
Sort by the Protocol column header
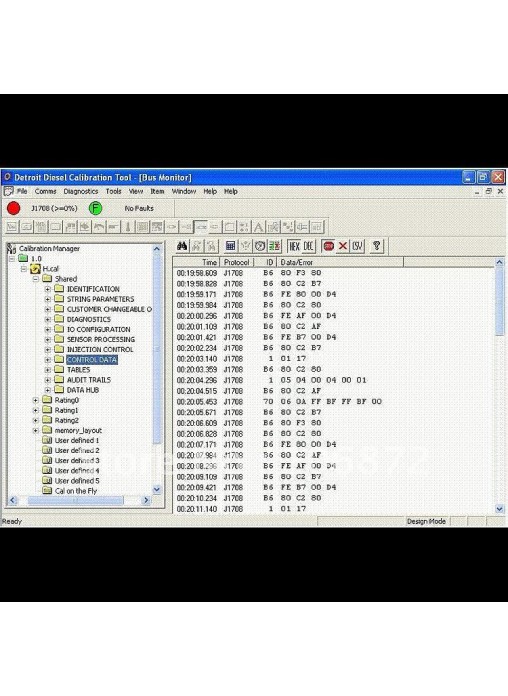pos(237,262)
